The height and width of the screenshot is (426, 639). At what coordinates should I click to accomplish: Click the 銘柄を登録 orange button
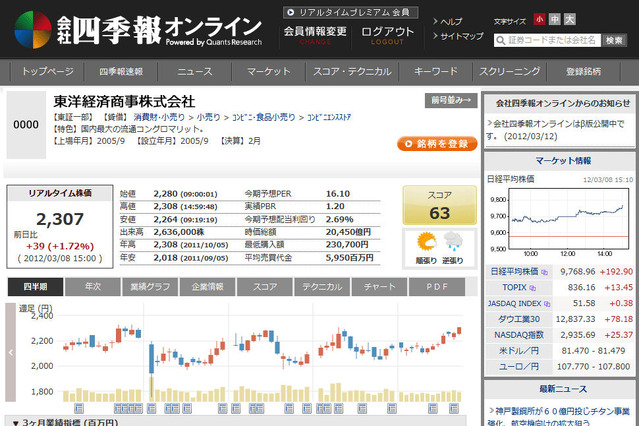coord(437,144)
